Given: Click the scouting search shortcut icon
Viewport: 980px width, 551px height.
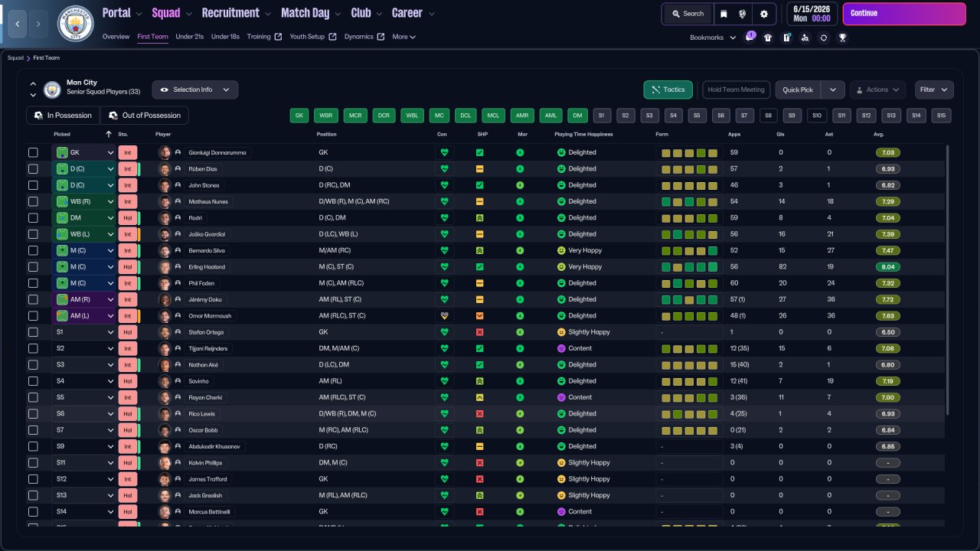Looking at the screenshot, I should [x=805, y=37].
